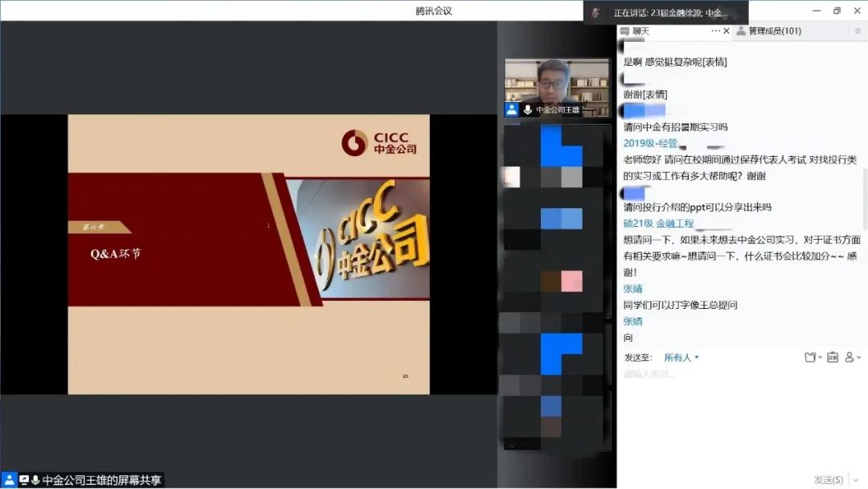This screenshot has height=489, width=868.
Task: Click the 发送(S) send button
Action: click(x=829, y=479)
